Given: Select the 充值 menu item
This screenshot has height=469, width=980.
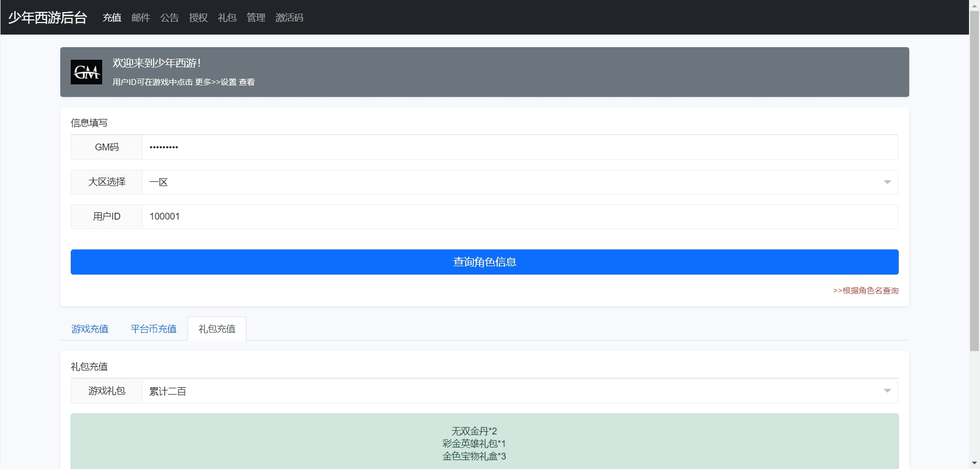Looking at the screenshot, I should 112,18.
